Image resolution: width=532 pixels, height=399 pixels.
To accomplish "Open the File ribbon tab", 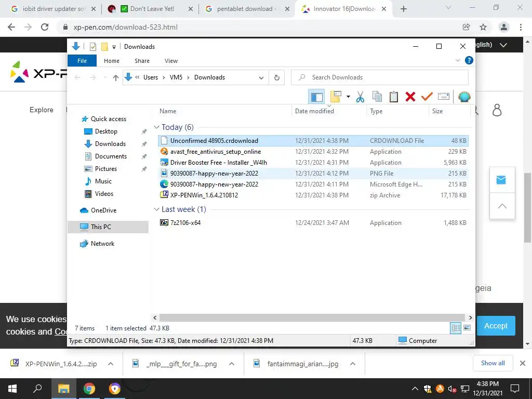I will pyautogui.click(x=82, y=61).
